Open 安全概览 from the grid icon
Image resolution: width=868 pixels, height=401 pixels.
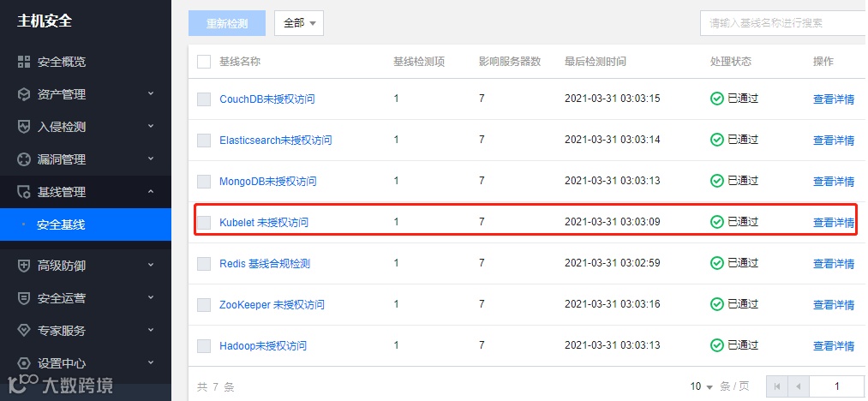24,62
